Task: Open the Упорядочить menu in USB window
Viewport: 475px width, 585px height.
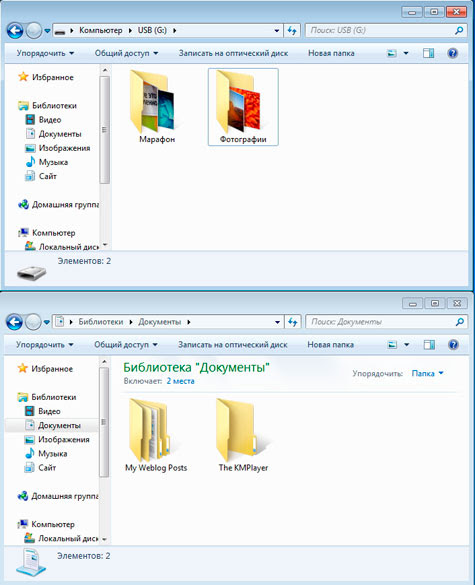Action: point(45,53)
